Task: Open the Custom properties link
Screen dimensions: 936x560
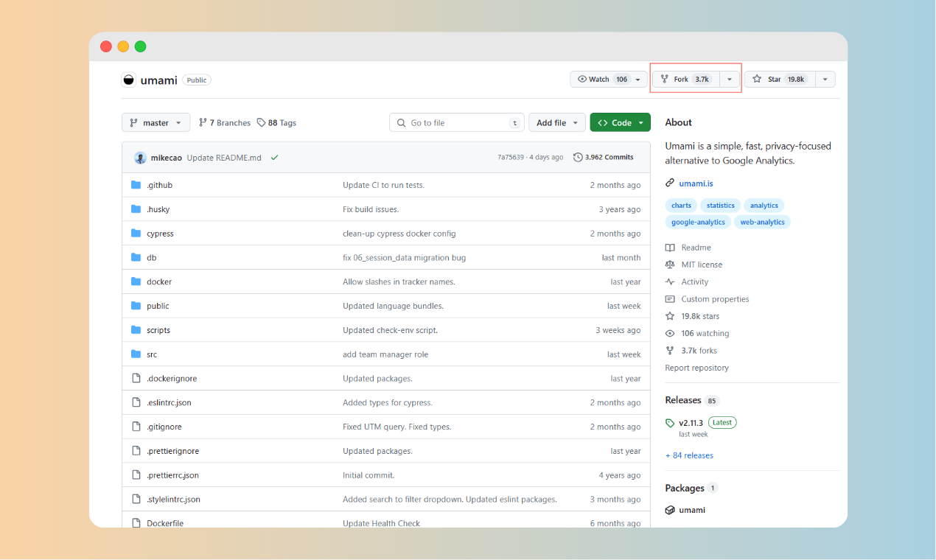Action: [x=715, y=299]
